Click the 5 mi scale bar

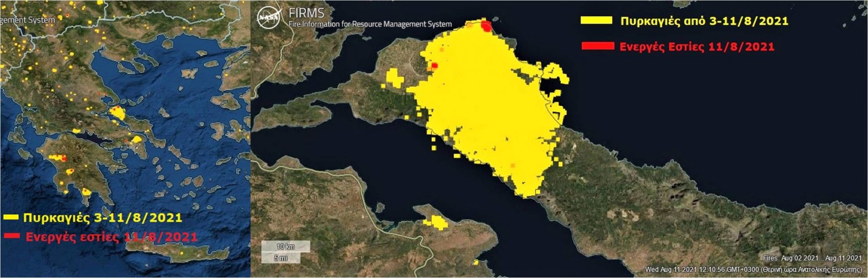tap(281, 258)
